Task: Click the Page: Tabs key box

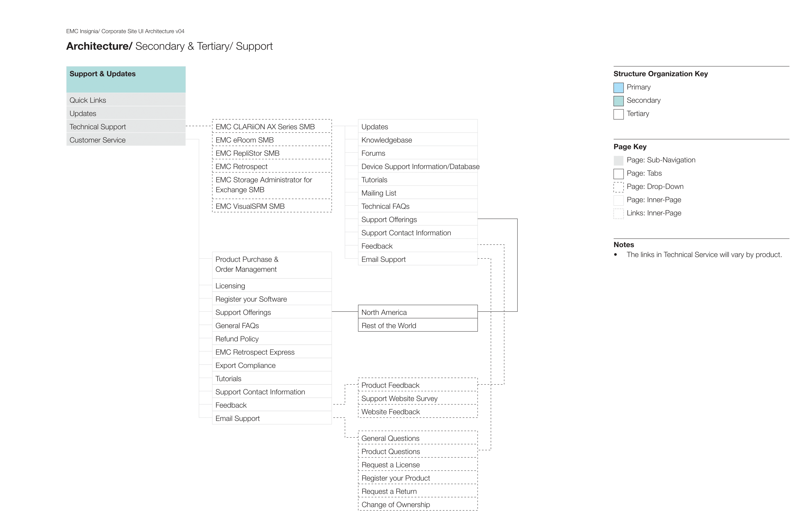Action: click(618, 174)
